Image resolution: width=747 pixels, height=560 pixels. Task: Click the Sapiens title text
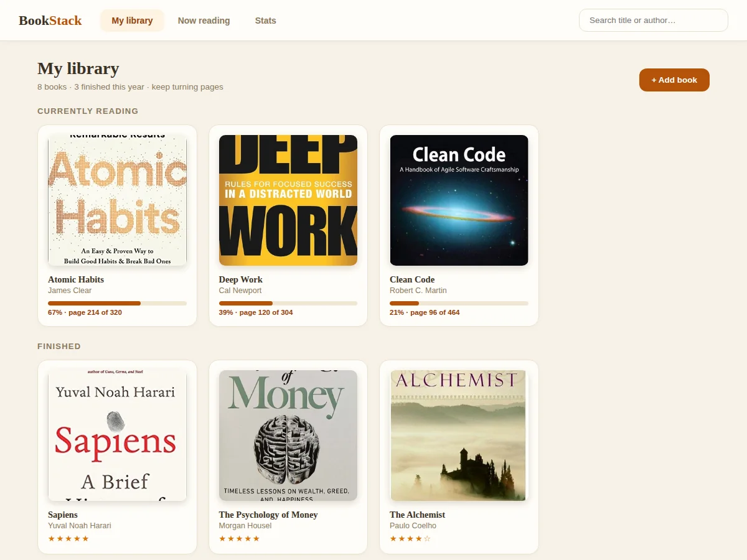(x=63, y=515)
